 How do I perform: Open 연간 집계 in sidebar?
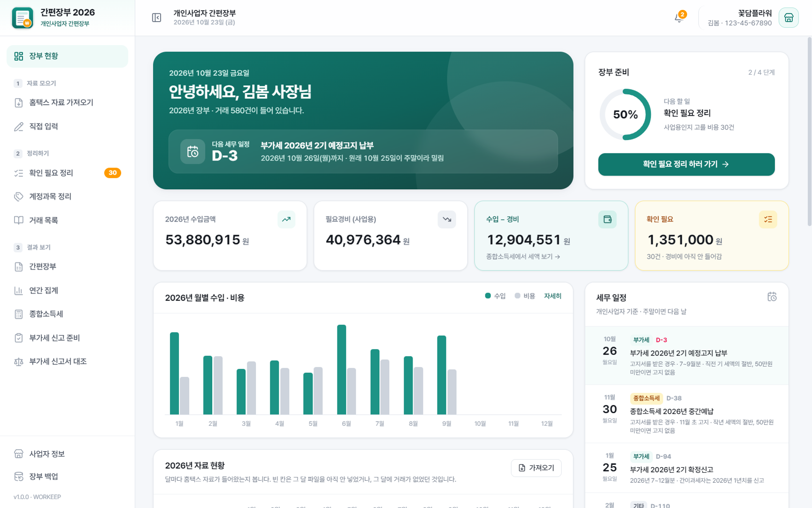point(67,291)
